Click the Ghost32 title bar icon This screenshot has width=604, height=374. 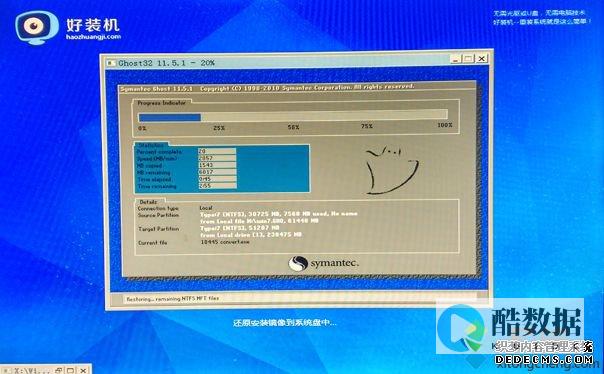[x=112, y=63]
